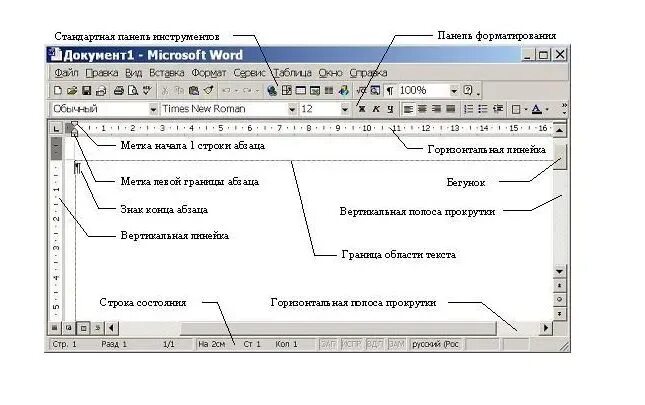Toggle italic formatting (К)

pyautogui.click(x=376, y=109)
